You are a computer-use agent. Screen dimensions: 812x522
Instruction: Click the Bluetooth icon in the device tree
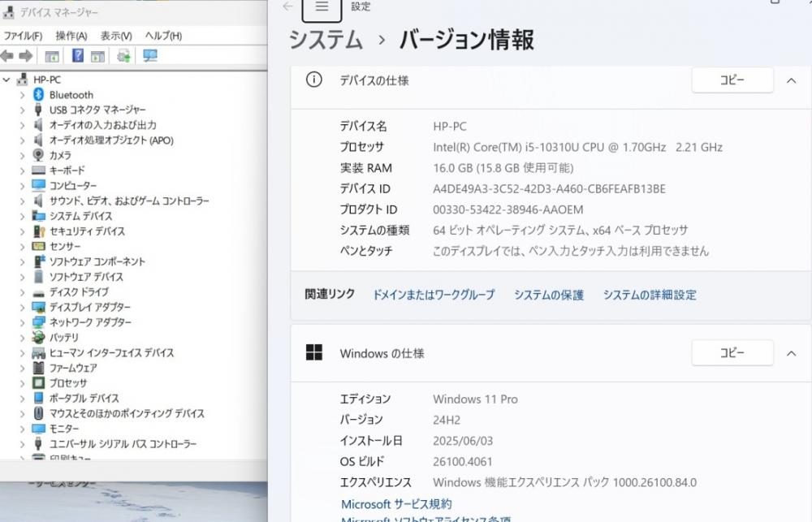pos(38,94)
